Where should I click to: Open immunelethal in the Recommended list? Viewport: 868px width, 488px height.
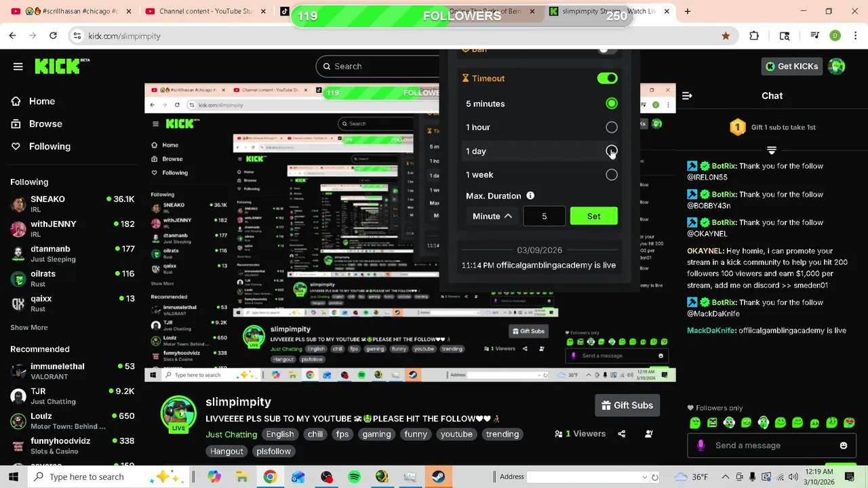(x=73, y=371)
